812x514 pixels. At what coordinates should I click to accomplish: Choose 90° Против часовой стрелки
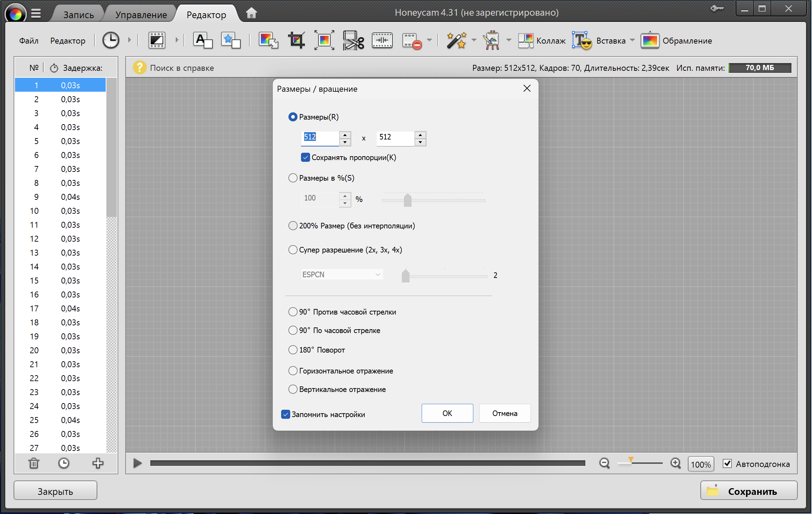pos(293,312)
